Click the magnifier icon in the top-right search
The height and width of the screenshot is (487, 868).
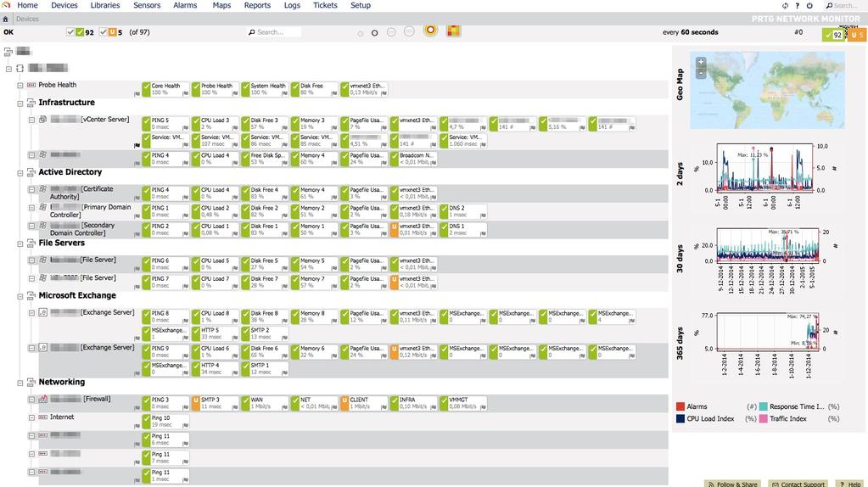click(829, 6)
